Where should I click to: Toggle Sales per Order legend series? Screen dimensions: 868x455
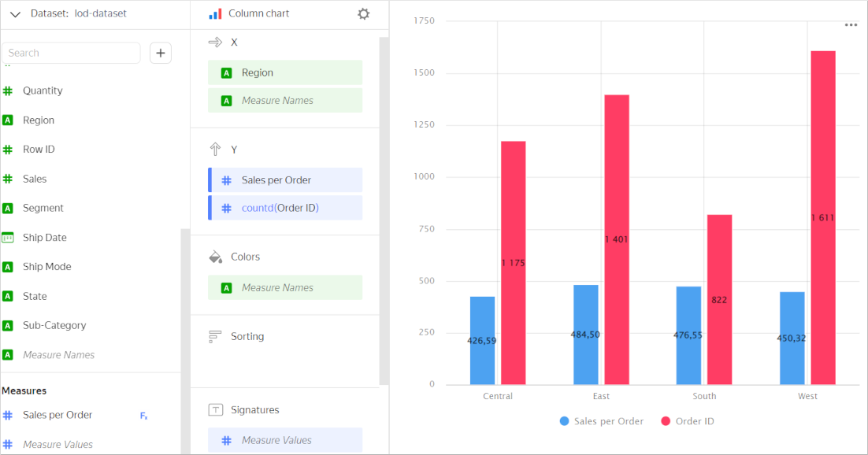(x=601, y=421)
